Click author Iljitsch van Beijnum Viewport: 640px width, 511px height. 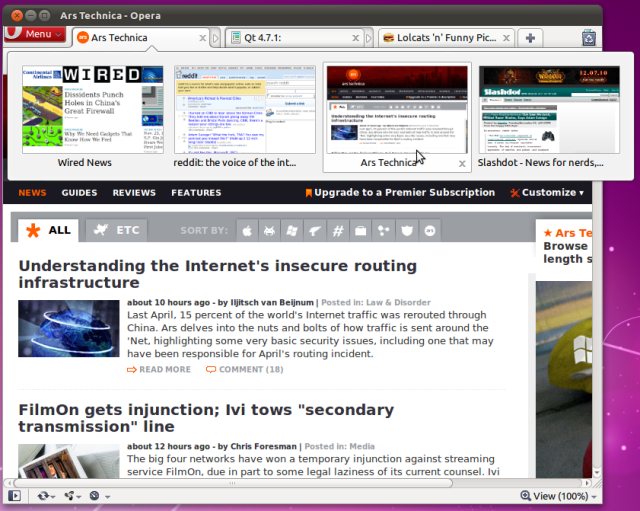click(x=272, y=302)
